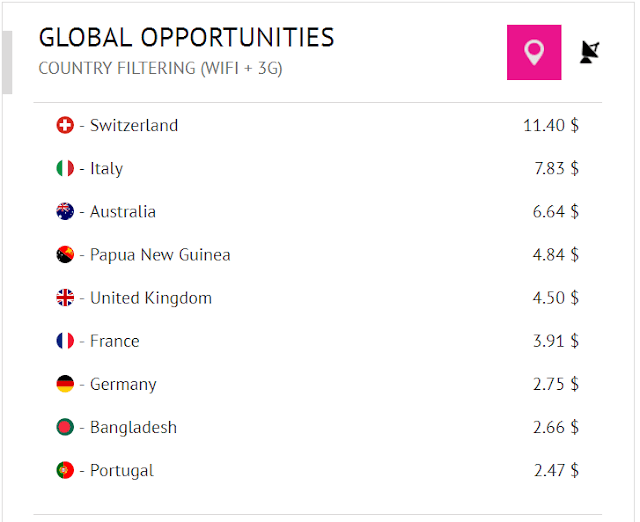The width and height of the screenshot is (640, 522).
Task: Click the gray scrollbar handle at left edge
Action: (x=7, y=62)
